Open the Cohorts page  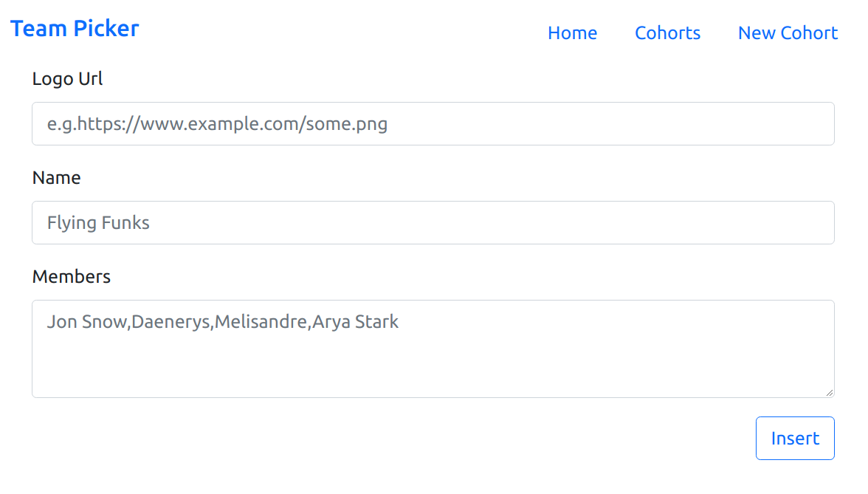pyautogui.click(x=667, y=32)
